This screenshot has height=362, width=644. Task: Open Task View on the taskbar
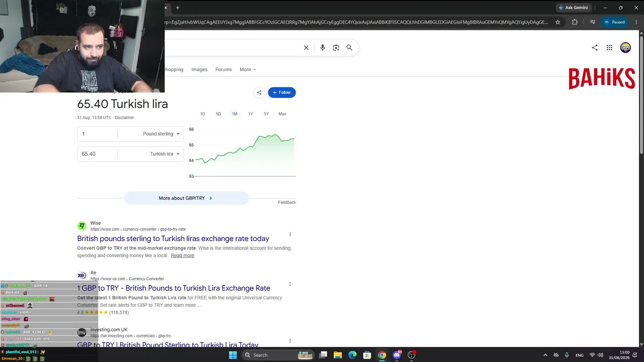coord(323,355)
